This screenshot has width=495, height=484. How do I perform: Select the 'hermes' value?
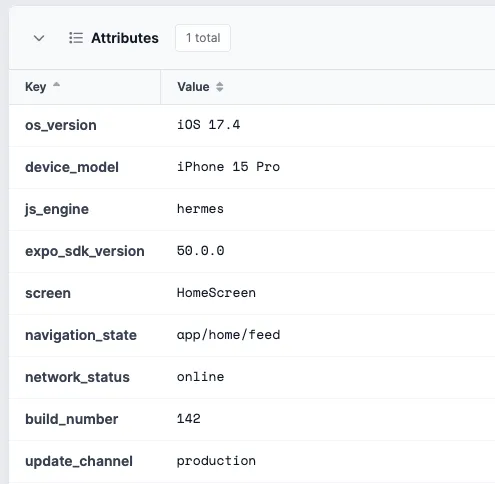pos(200,209)
